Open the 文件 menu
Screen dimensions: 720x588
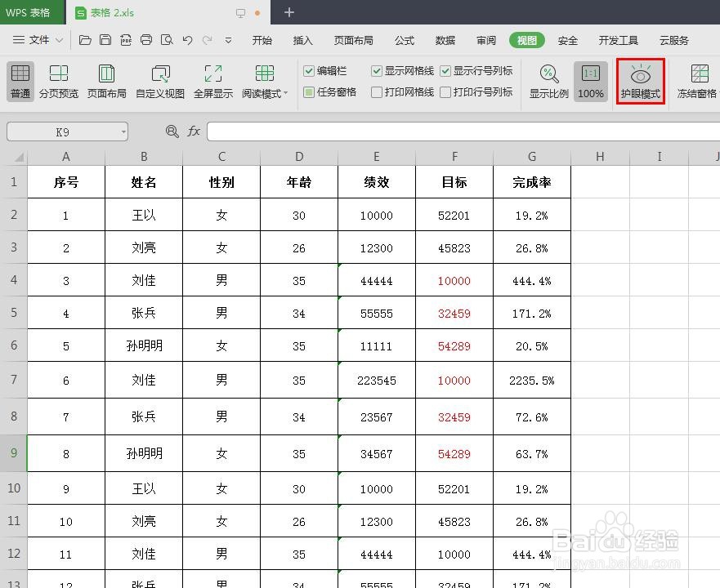coord(41,39)
